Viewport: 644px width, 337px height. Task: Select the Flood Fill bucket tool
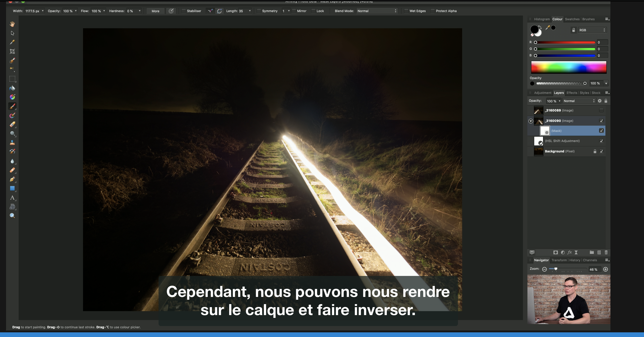12,88
